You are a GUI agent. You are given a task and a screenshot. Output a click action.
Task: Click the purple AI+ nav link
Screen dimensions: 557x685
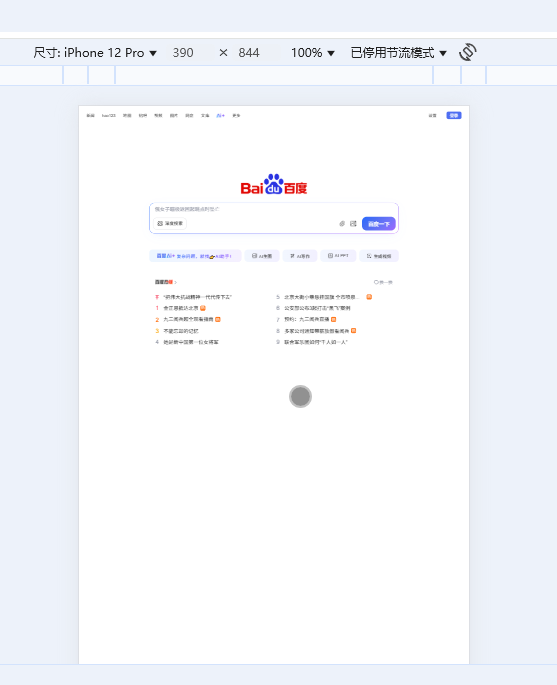tap(221, 116)
